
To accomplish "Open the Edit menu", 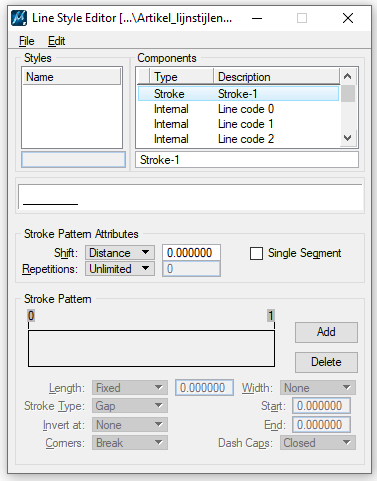I will click(x=56, y=41).
